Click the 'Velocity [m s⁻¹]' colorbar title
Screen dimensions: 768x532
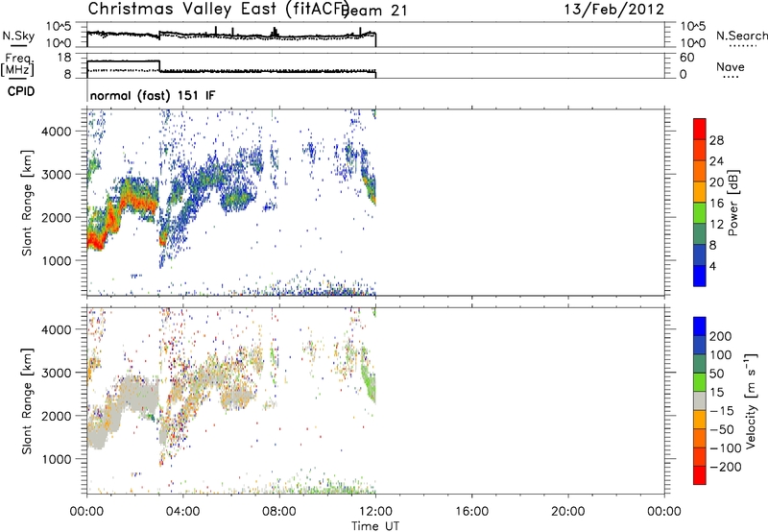pos(751,400)
